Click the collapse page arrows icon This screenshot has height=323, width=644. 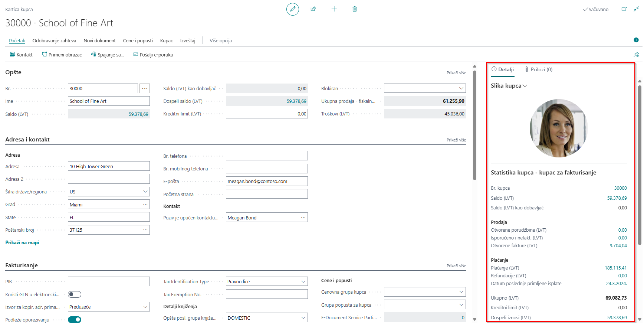(x=636, y=9)
